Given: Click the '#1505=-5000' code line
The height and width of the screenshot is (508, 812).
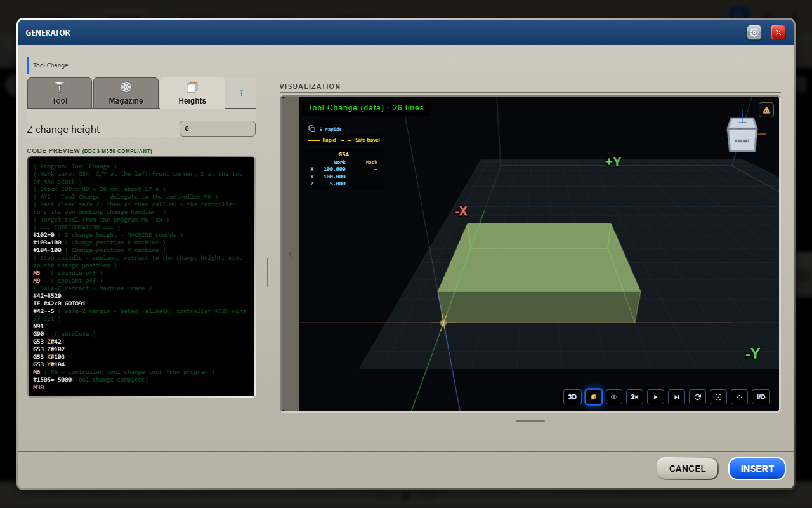Looking at the screenshot, I should coord(90,380).
